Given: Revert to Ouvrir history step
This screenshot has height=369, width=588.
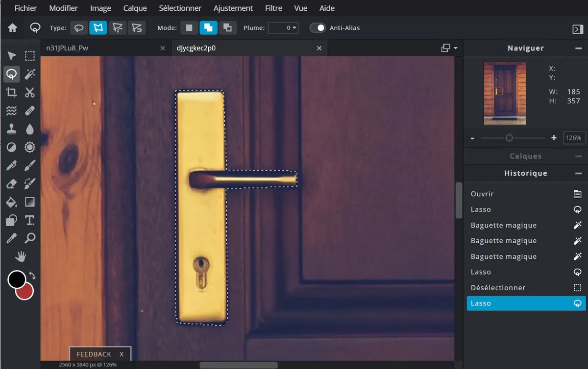Looking at the screenshot, I should tap(526, 194).
